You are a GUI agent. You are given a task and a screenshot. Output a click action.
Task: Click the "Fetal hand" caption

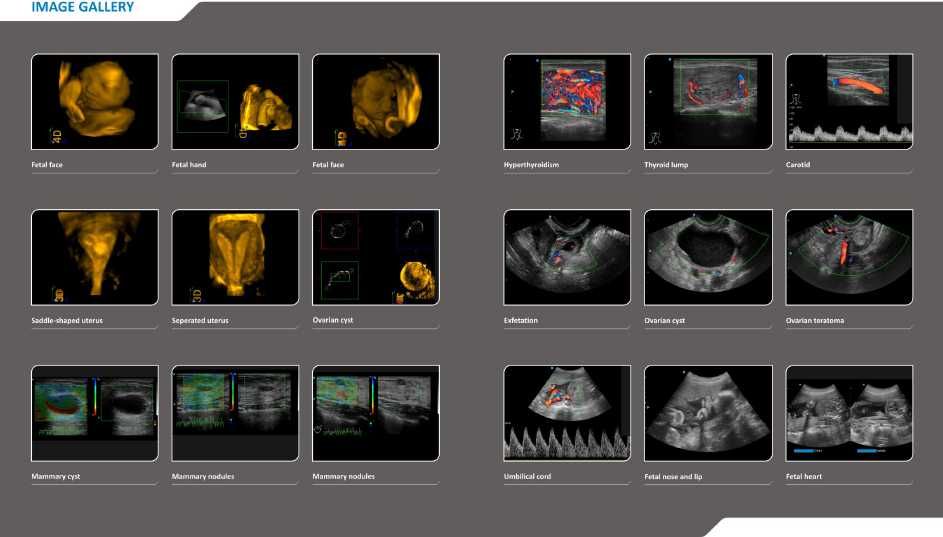click(x=189, y=165)
